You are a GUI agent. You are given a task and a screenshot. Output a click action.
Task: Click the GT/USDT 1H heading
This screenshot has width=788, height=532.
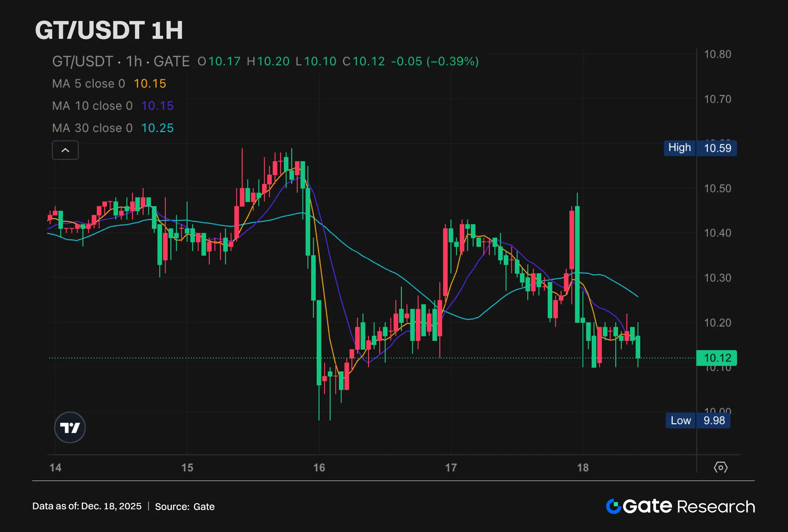point(109,30)
